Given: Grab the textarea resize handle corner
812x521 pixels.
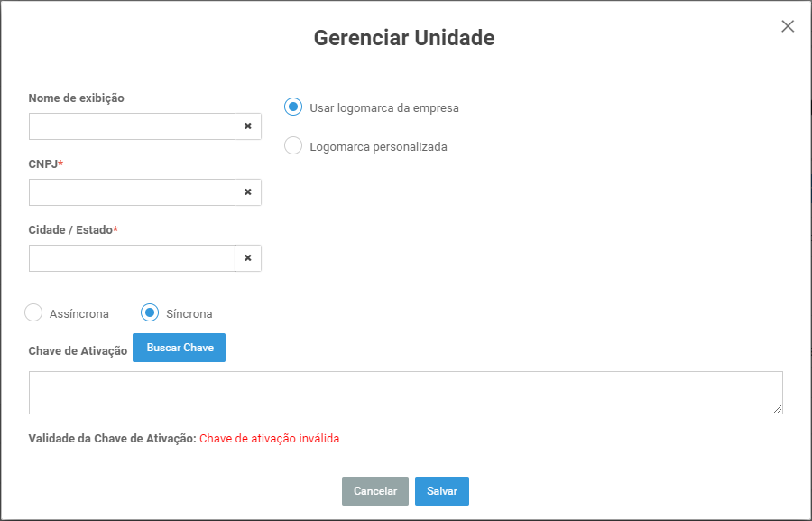Looking at the screenshot, I should tap(778, 409).
